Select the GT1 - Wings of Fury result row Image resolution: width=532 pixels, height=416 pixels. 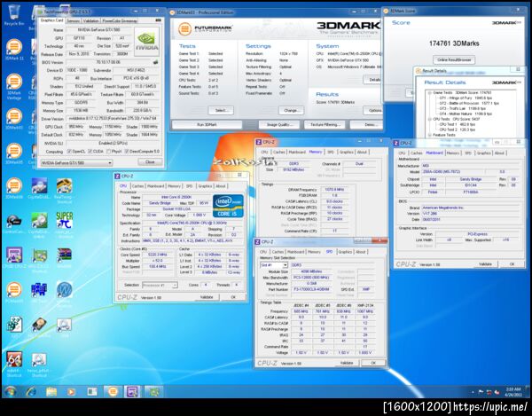[465, 98]
